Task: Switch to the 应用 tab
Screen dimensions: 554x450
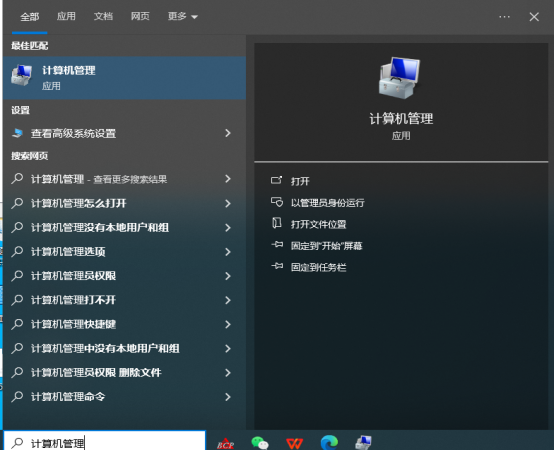Action: click(66, 16)
